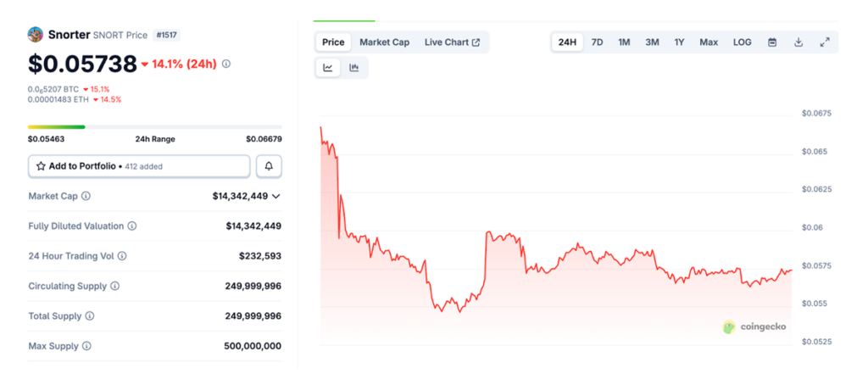Expand chart to fullscreen
Viewport: 868px width, 379px height.
click(825, 42)
